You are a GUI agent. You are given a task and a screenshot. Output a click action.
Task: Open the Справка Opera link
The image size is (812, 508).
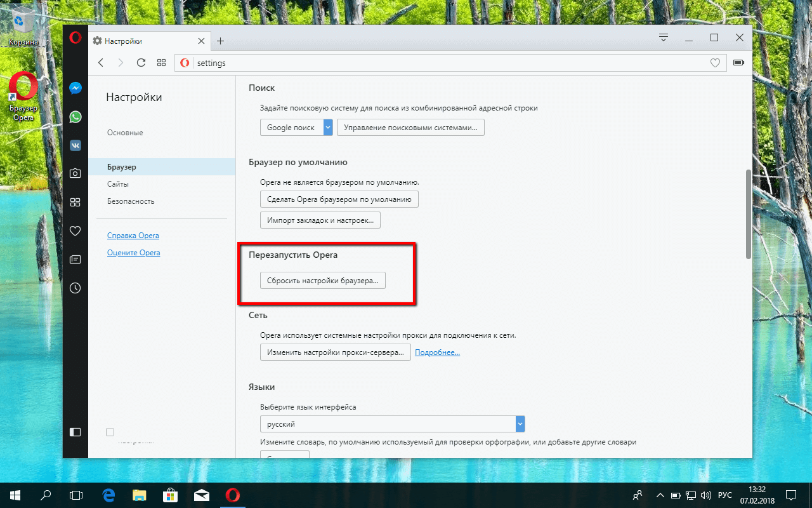133,236
